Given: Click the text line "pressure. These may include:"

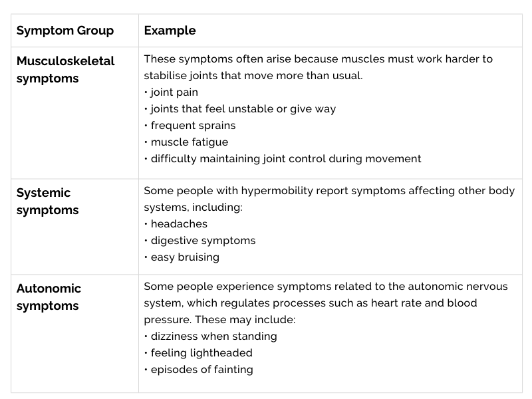Looking at the screenshot, I should click(219, 320).
